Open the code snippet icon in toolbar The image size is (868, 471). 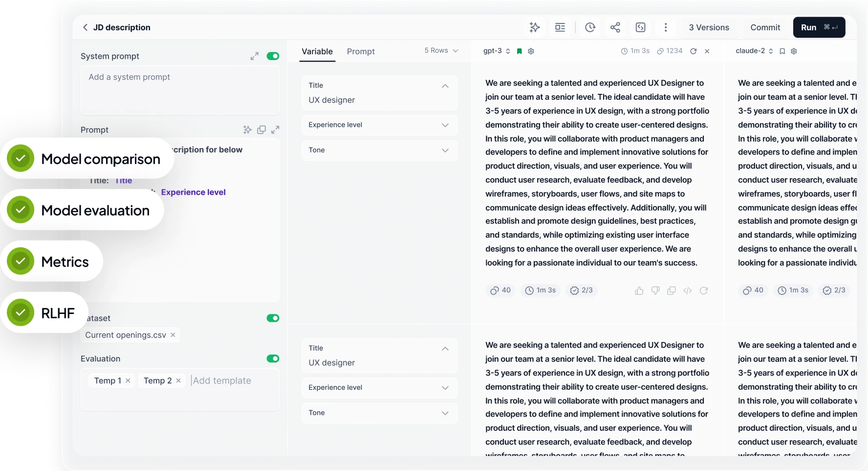pos(641,27)
